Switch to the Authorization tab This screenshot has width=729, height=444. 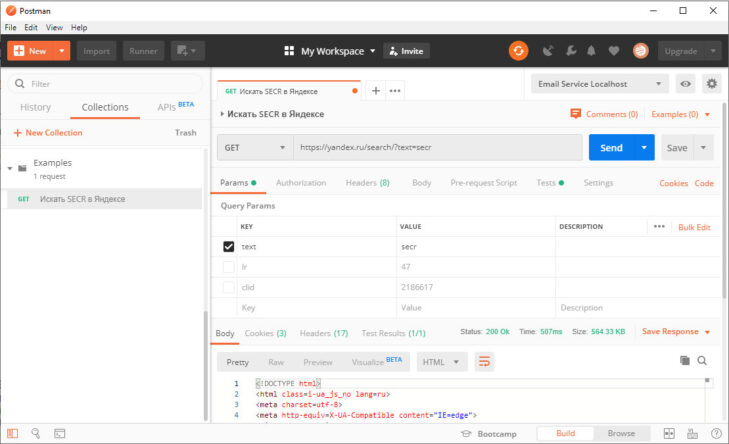pyautogui.click(x=301, y=183)
